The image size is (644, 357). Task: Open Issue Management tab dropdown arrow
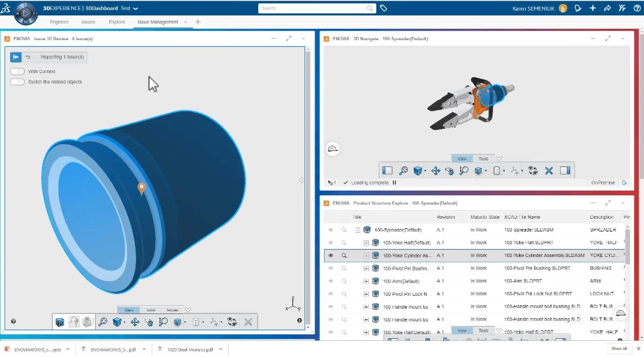(185, 21)
